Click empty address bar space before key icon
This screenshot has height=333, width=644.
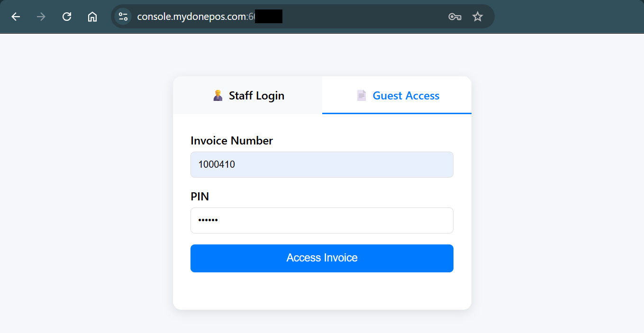pos(365,17)
